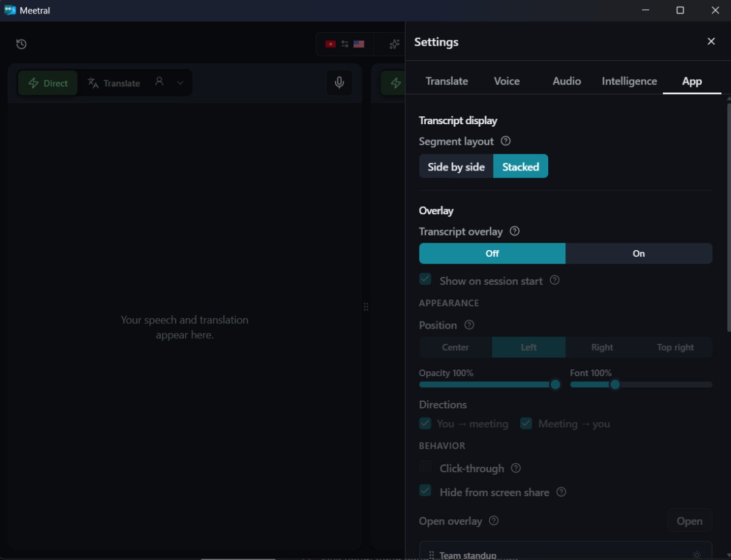Select Direct mode in left pane

tap(48, 83)
